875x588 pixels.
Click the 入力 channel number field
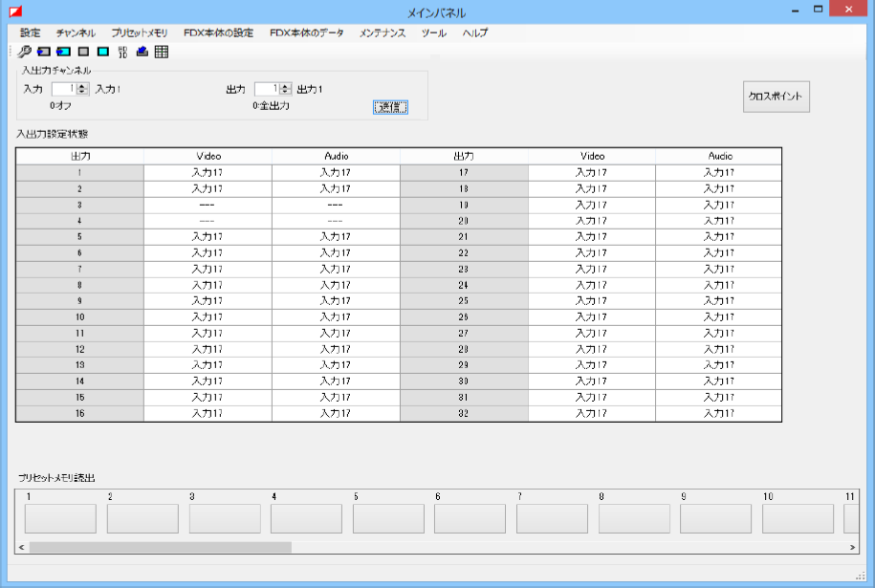pyautogui.click(x=62, y=89)
